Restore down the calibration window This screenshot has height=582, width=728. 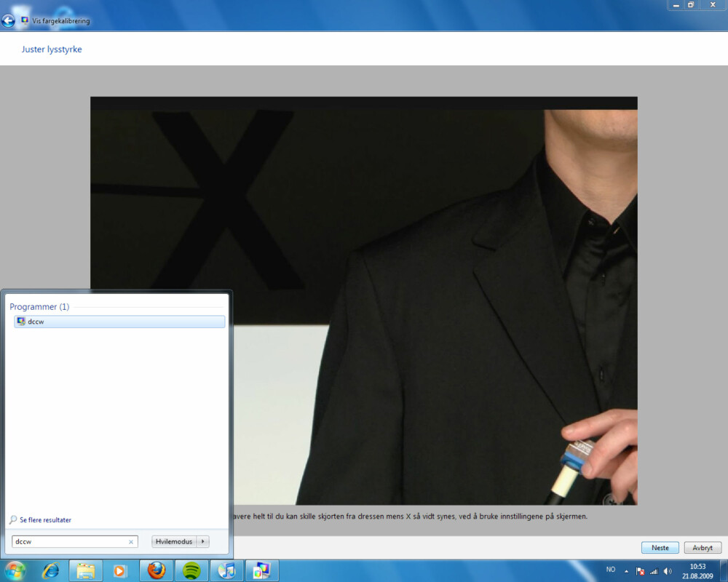coord(691,5)
